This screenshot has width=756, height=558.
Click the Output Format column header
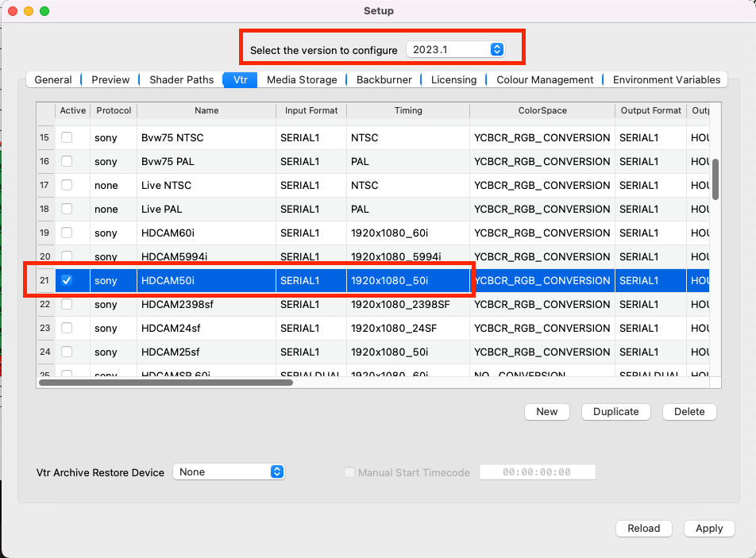[651, 110]
